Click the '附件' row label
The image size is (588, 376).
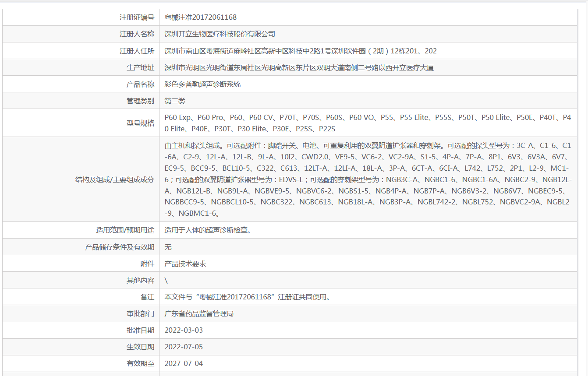[147, 264]
